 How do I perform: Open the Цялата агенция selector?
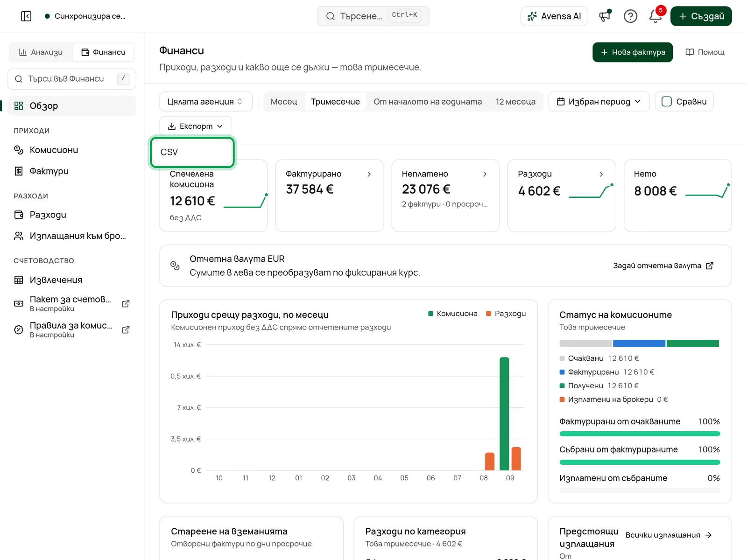206,102
